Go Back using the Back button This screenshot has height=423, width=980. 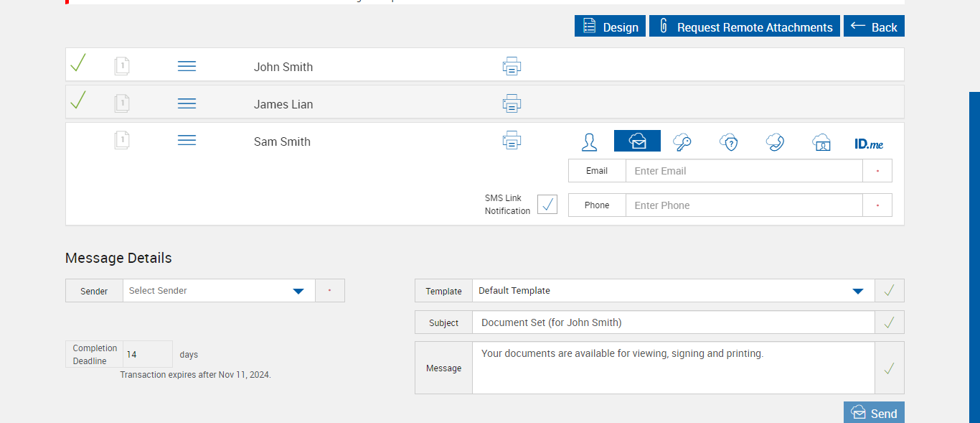[874, 27]
